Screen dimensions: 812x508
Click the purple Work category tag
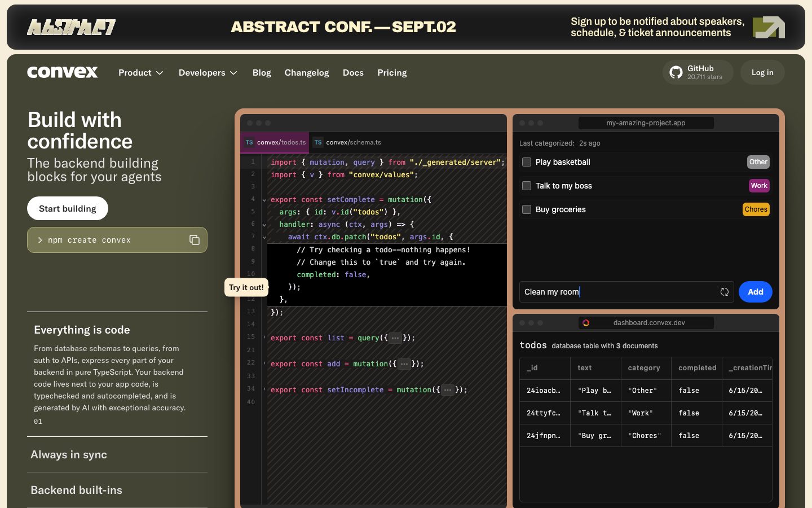tap(759, 186)
